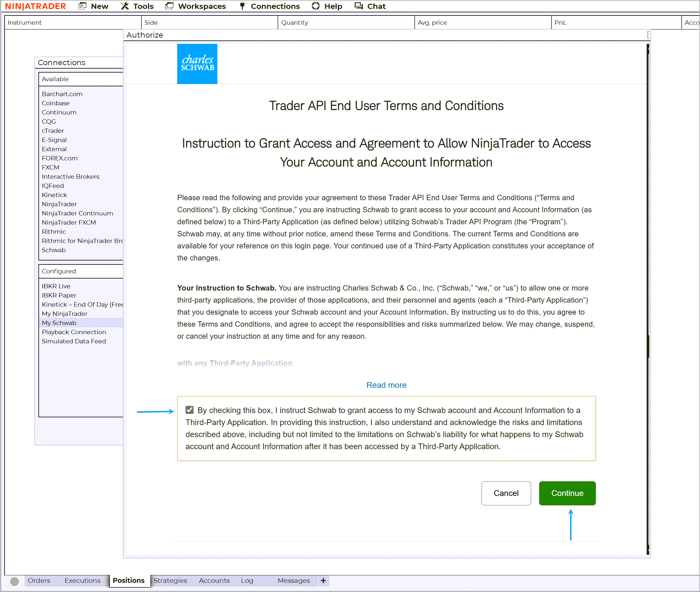Expand terms with Read more link

386,385
